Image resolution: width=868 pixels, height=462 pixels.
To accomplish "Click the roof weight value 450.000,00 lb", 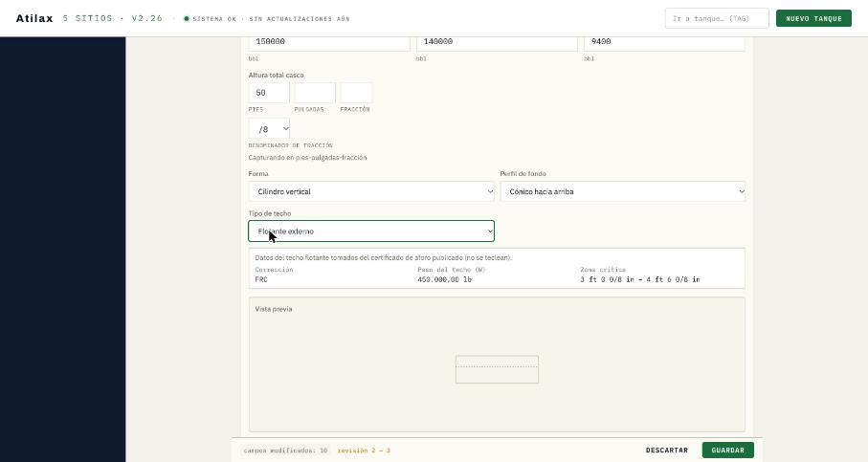I will (x=444, y=279).
